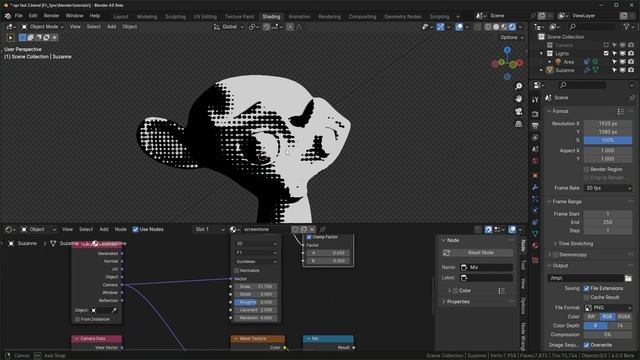The image size is (640, 360).
Task: Enable the Normalize checkbox
Action: pos(237,271)
